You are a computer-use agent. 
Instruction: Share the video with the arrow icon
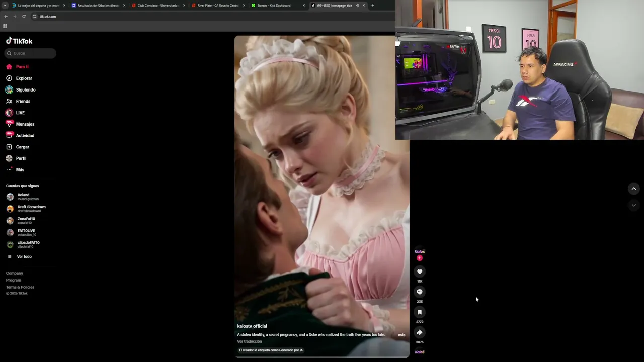(x=420, y=332)
